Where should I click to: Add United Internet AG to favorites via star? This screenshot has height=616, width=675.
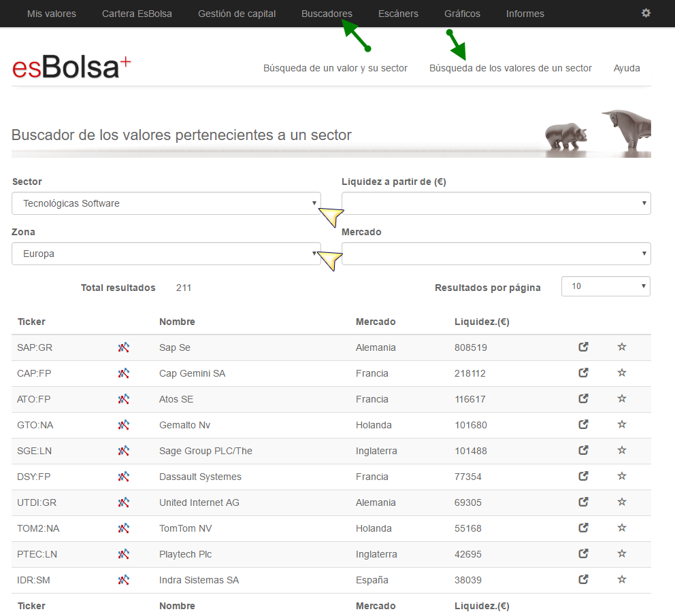[x=622, y=502]
